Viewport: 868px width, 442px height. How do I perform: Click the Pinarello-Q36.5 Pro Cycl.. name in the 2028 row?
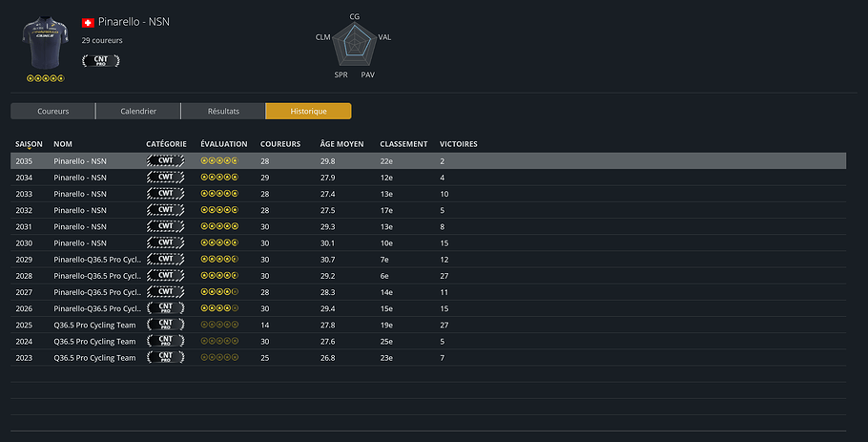point(97,276)
